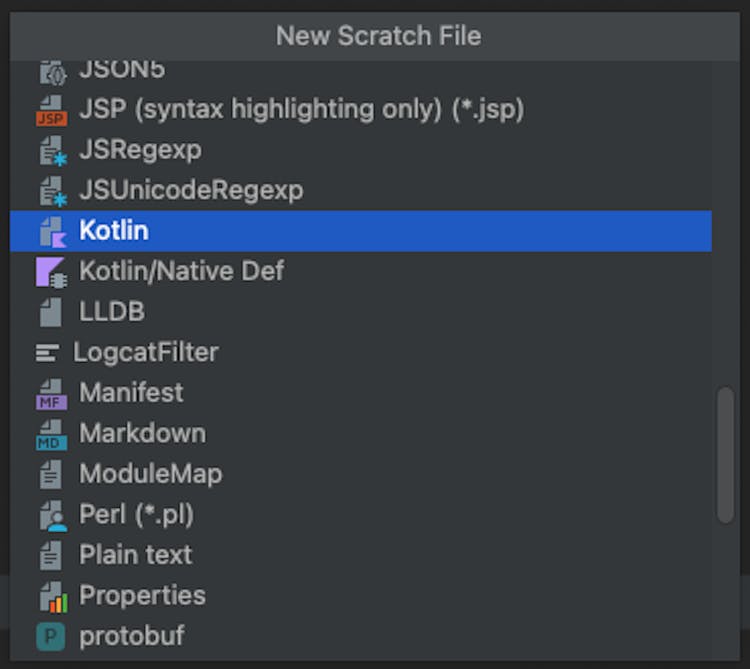Click the Markdown MD icon
Image resolution: width=750 pixels, height=669 pixels.
coord(51,434)
